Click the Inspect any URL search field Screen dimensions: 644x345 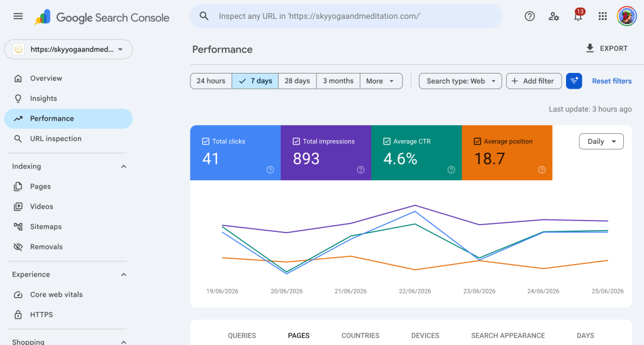coord(346,16)
